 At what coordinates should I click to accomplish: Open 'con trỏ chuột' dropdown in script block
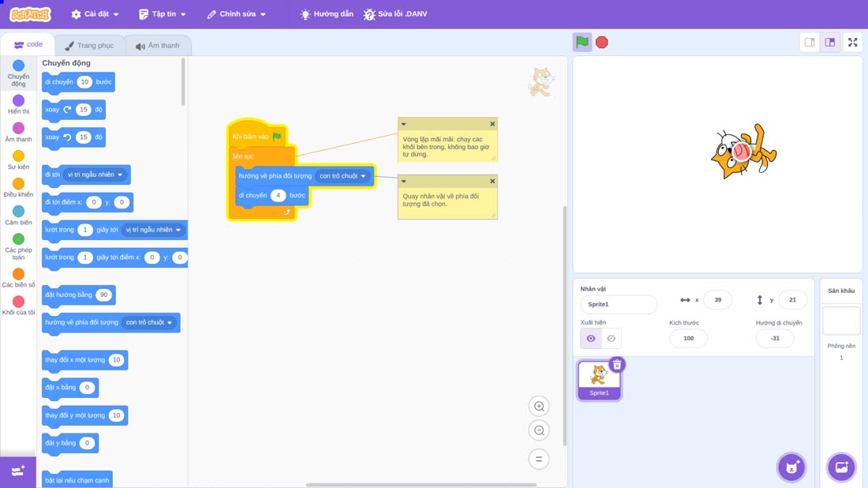pyautogui.click(x=342, y=175)
